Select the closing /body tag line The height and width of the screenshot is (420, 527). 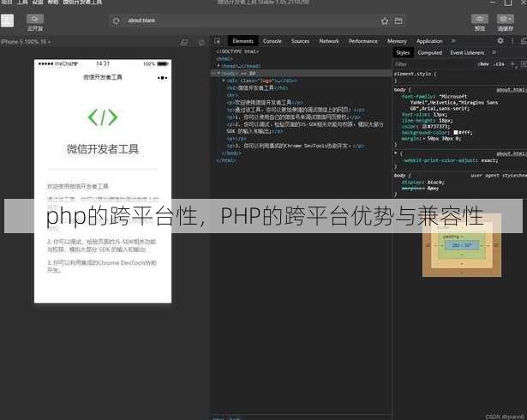point(231,153)
